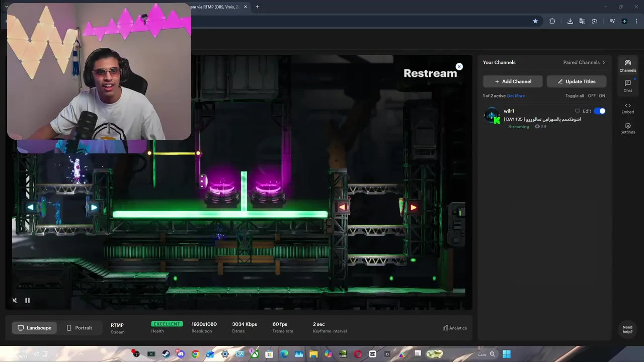Open Opera browser from the taskbar

[x=358, y=354]
